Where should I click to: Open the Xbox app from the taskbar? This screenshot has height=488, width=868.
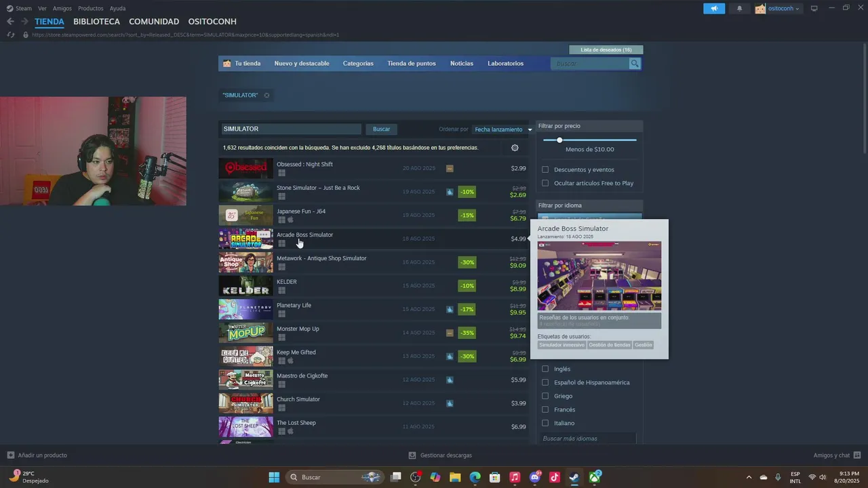[x=595, y=477]
